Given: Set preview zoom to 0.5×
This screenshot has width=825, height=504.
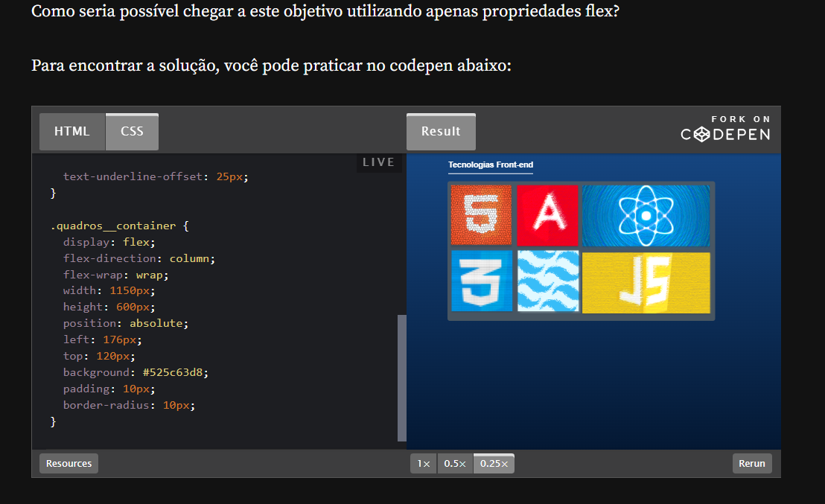Looking at the screenshot, I should point(455,464).
